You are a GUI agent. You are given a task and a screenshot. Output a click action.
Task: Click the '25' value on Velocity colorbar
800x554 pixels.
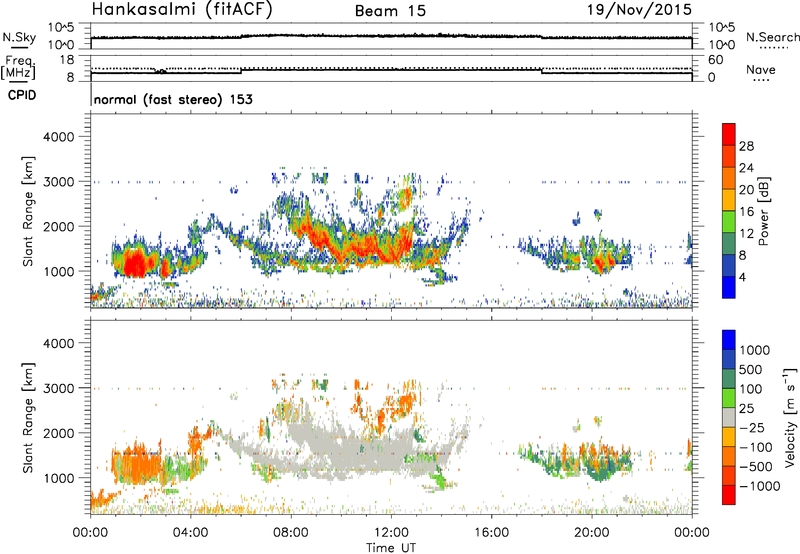pyautogui.click(x=746, y=408)
